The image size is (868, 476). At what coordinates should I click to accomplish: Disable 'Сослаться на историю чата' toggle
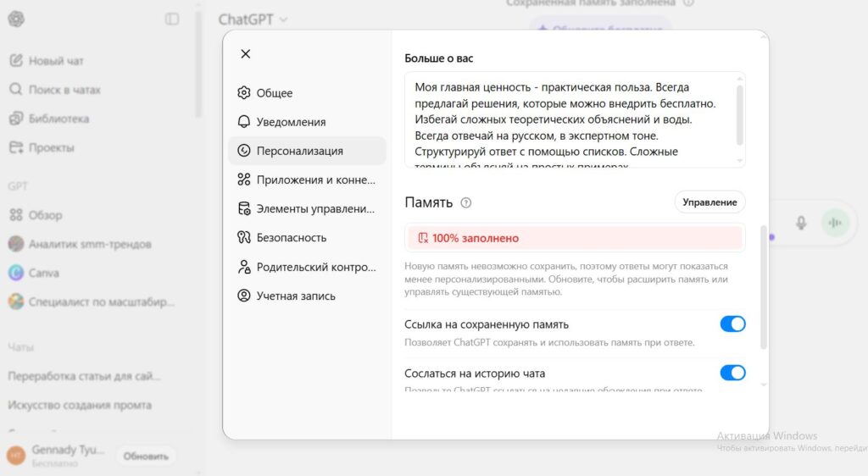[x=732, y=373]
